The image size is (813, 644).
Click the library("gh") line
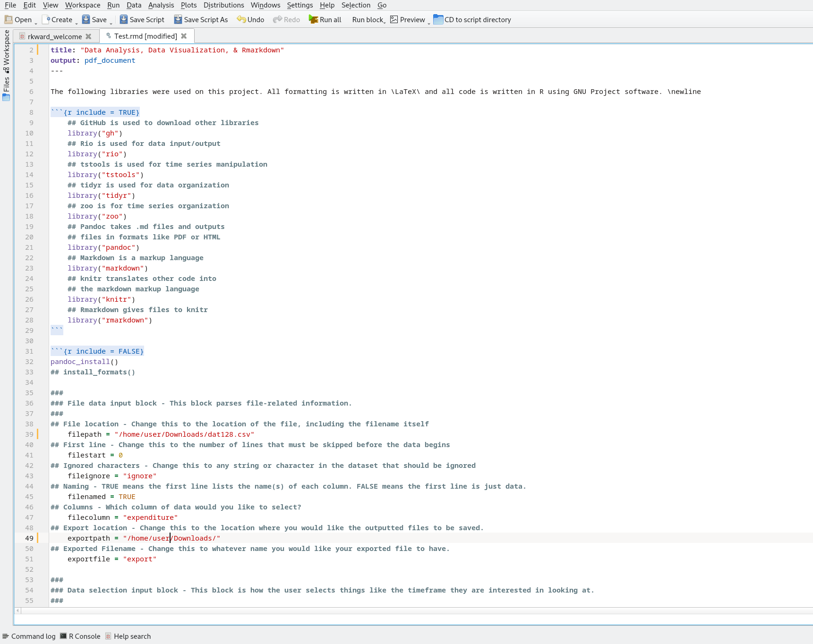tap(95, 133)
